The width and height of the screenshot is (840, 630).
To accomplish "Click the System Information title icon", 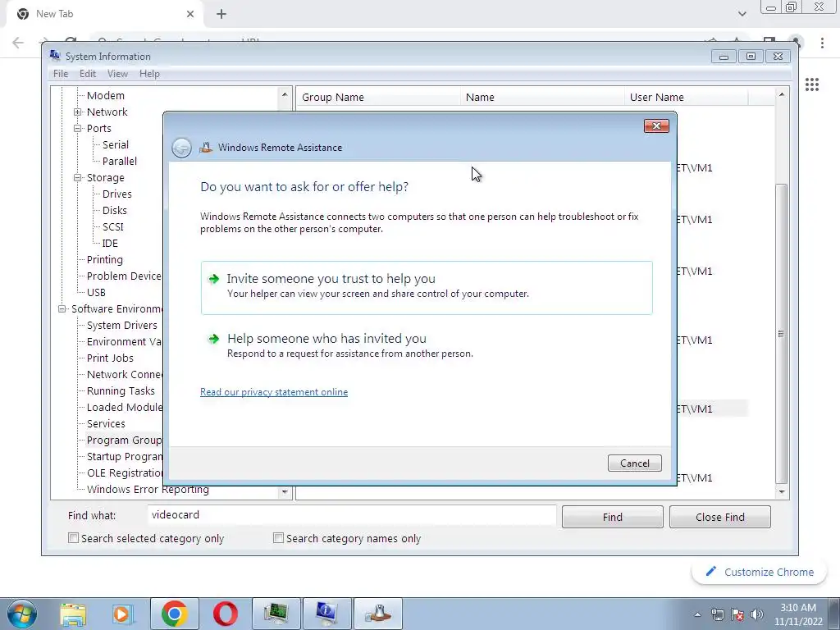I will (54, 55).
